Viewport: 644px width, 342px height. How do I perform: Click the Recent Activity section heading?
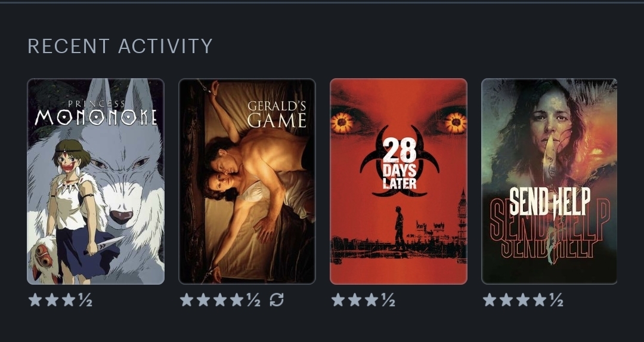click(120, 46)
